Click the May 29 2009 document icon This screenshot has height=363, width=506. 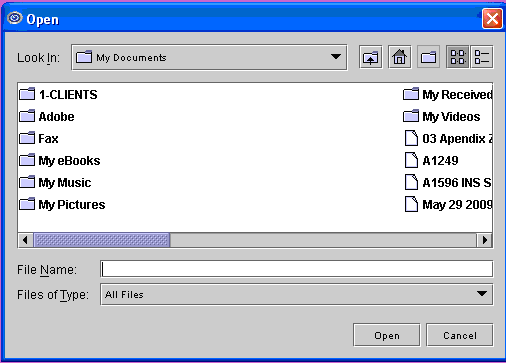point(411,204)
